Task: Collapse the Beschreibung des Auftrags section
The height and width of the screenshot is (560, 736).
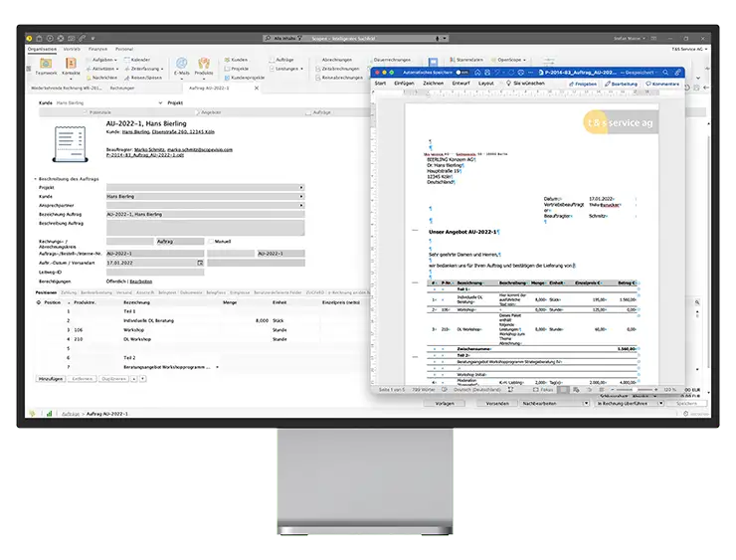Action: pyautogui.click(x=34, y=178)
